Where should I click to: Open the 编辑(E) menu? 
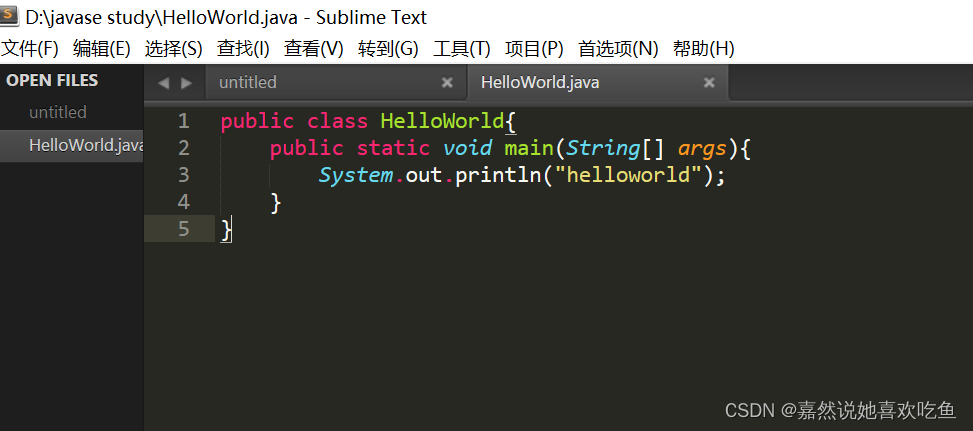(102, 49)
